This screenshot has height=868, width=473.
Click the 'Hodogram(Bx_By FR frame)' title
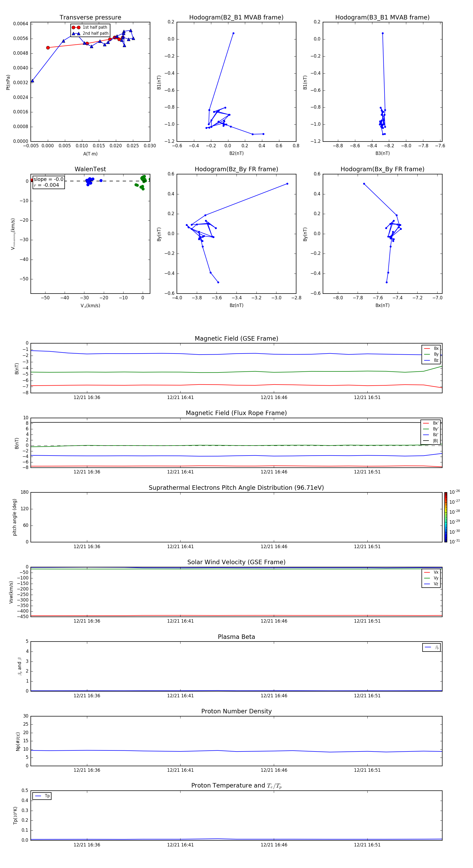point(382,169)
